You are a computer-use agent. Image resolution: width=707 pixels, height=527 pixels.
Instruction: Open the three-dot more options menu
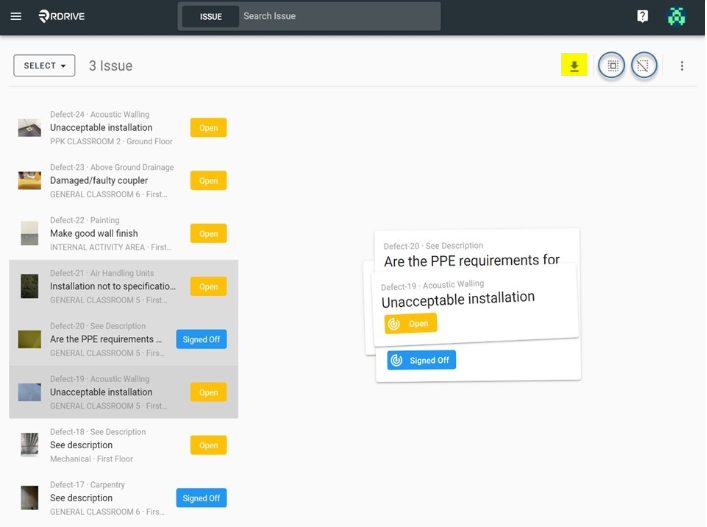[x=682, y=66]
